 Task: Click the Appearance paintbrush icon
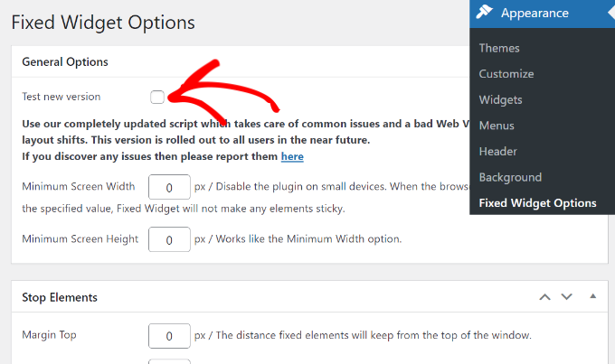pos(485,13)
